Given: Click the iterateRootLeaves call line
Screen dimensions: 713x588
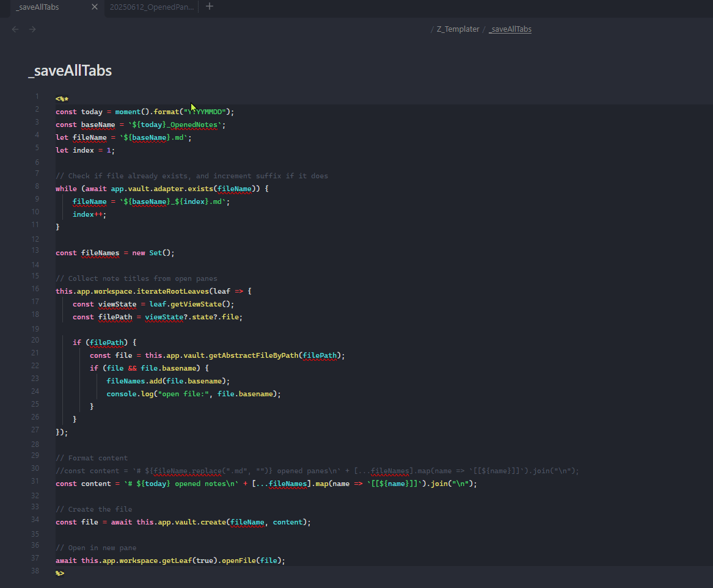Looking at the screenshot, I should pyautogui.click(x=154, y=291).
